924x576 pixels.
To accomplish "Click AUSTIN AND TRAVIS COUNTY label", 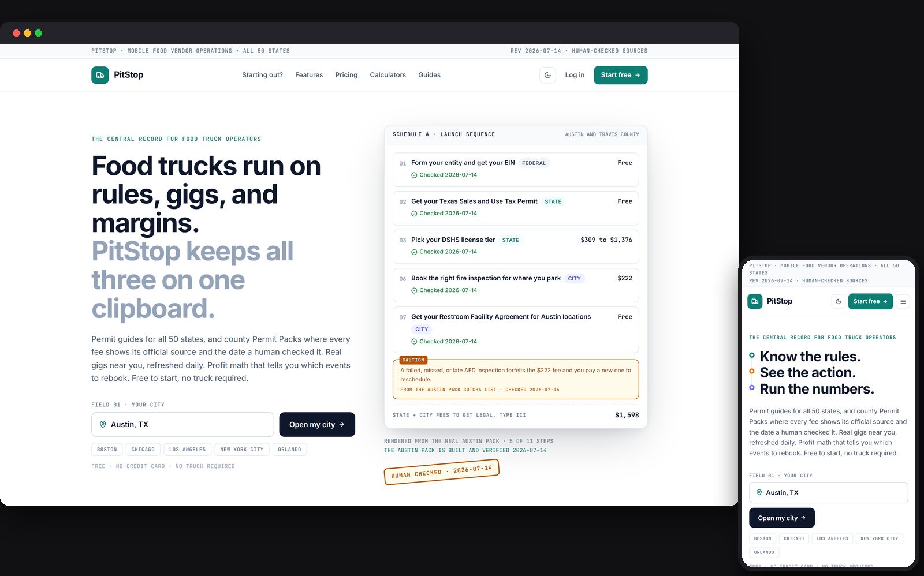I will pyautogui.click(x=602, y=134).
